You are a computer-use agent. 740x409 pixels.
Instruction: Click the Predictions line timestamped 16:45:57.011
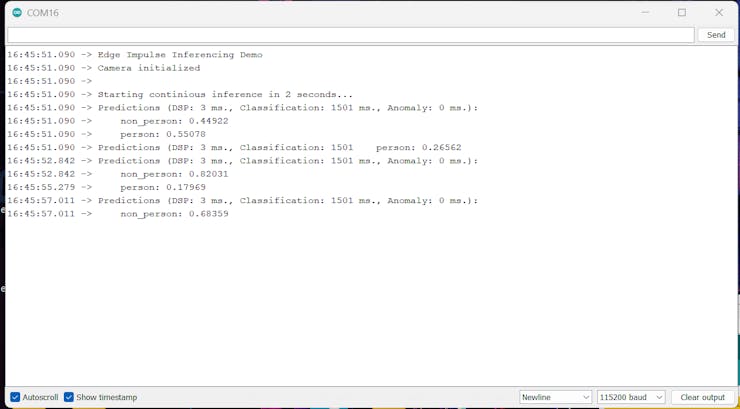tap(288, 200)
